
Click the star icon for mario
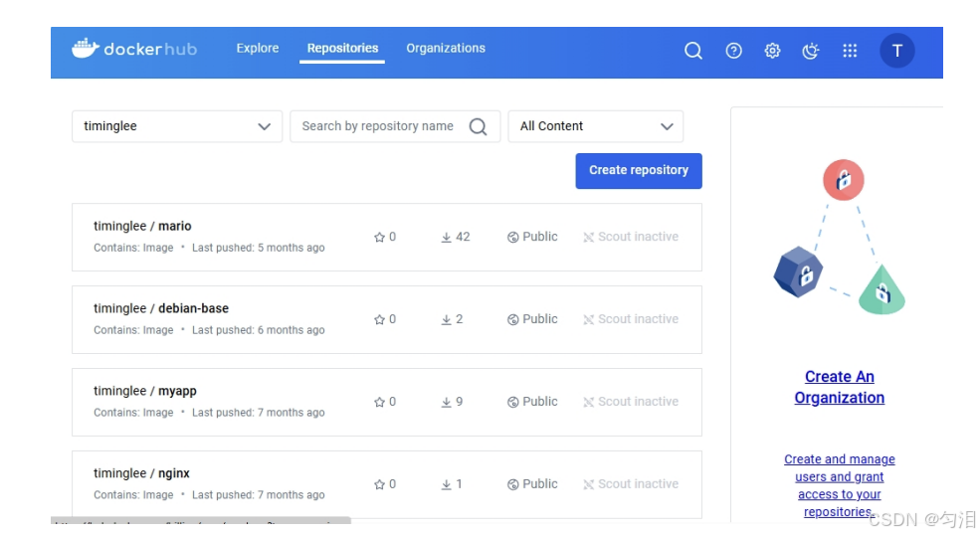pyautogui.click(x=379, y=238)
